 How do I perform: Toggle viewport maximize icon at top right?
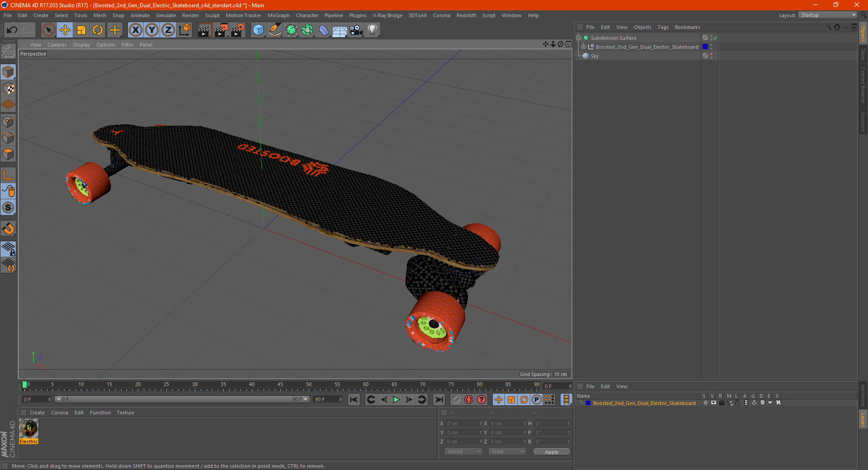tap(568, 44)
